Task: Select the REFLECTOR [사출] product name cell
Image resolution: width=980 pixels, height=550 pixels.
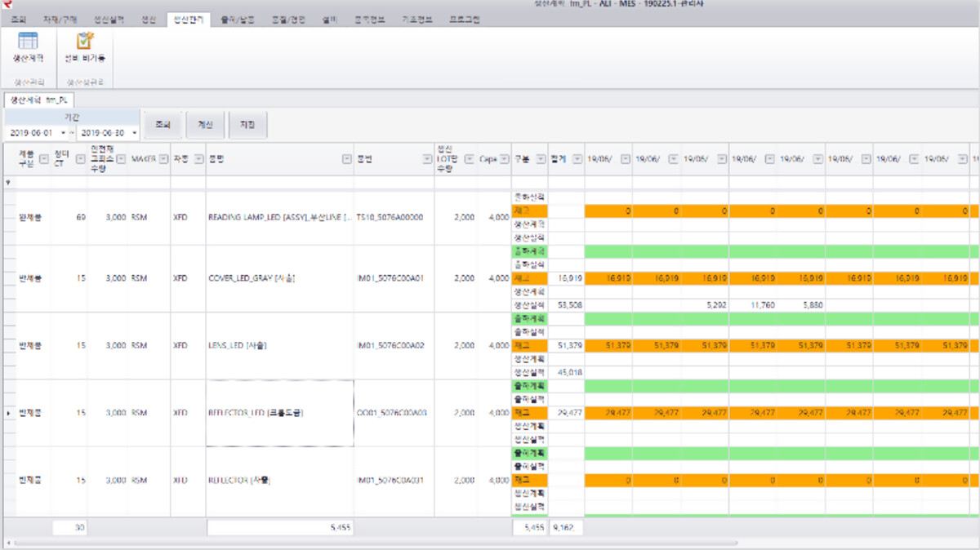Action: [280, 480]
